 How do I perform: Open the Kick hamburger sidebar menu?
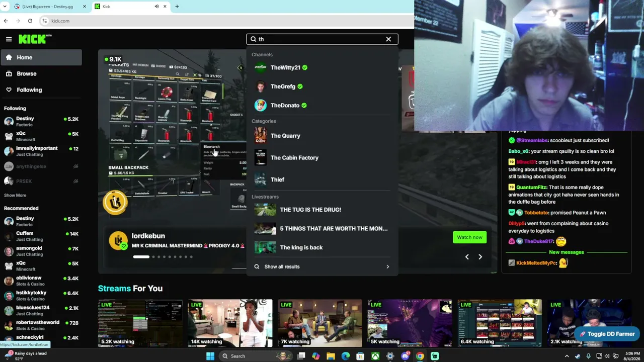pyautogui.click(x=9, y=39)
